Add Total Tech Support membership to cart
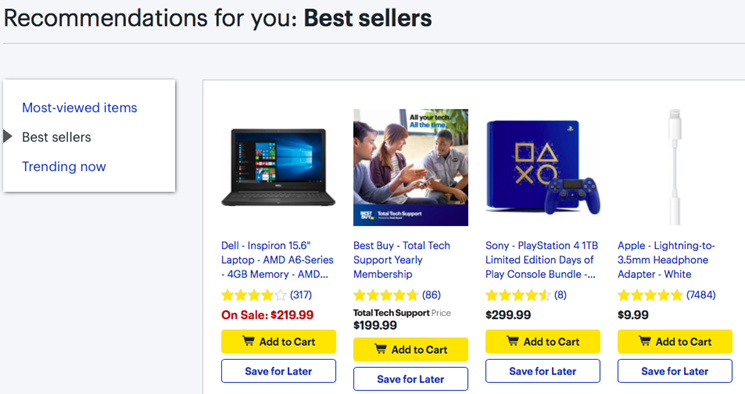The width and height of the screenshot is (745, 394). click(x=411, y=350)
